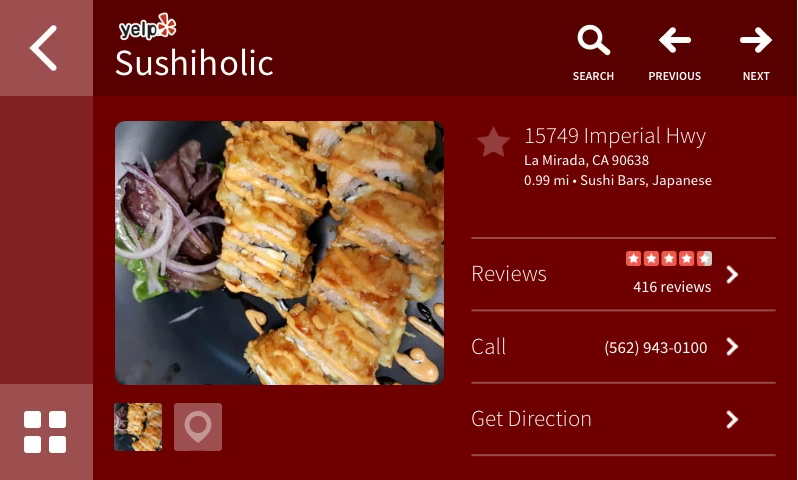Go to previous result arrow
The width and height of the screenshot is (798, 480).
pyautogui.click(x=674, y=40)
